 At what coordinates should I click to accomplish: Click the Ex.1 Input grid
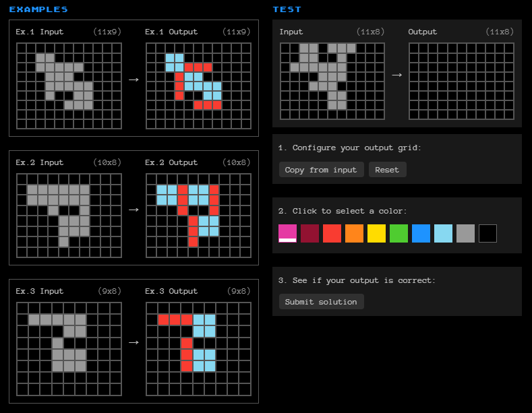point(69,86)
